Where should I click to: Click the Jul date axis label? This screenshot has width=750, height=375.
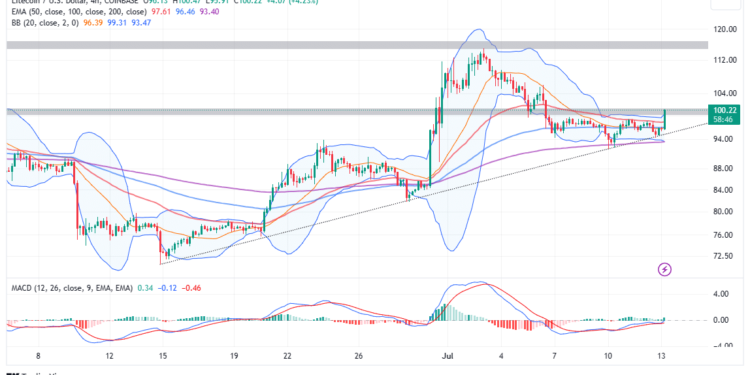pos(447,355)
